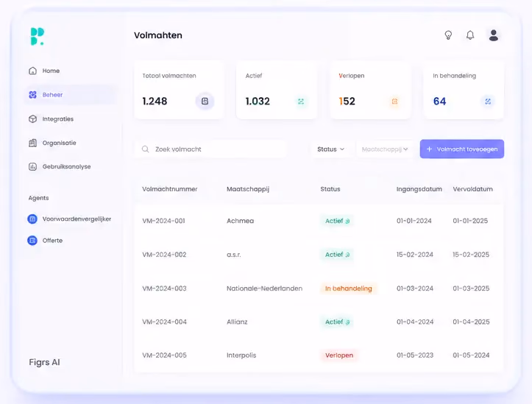The height and width of the screenshot is (404, 532).
Task: Select volmacht VM-2024-005
Action: point(164,355)
